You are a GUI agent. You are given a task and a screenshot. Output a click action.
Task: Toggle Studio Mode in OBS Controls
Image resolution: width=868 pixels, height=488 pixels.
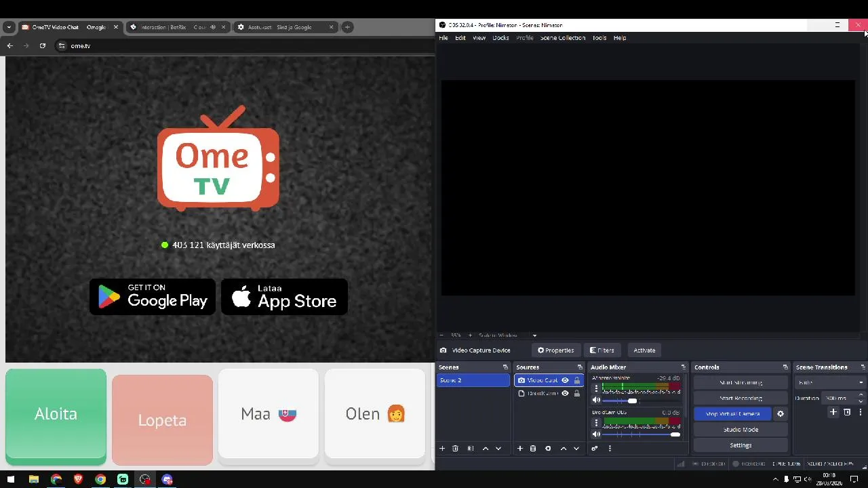741,430
